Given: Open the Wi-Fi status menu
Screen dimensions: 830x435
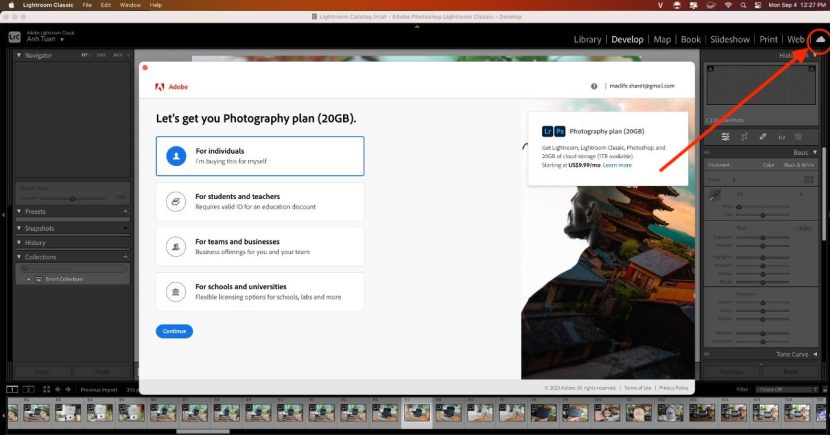Looking at the screenshot, I should (x=728, y=5).
